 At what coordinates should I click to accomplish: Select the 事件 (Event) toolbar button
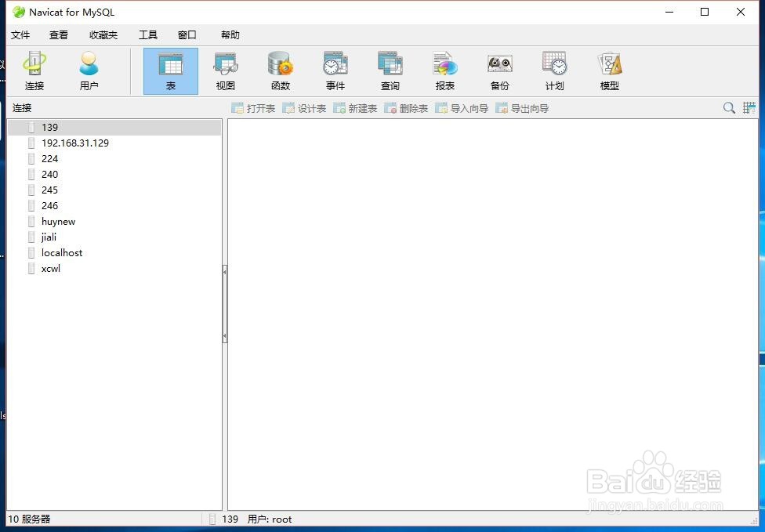pyautogui.click(x=335, y=71)
